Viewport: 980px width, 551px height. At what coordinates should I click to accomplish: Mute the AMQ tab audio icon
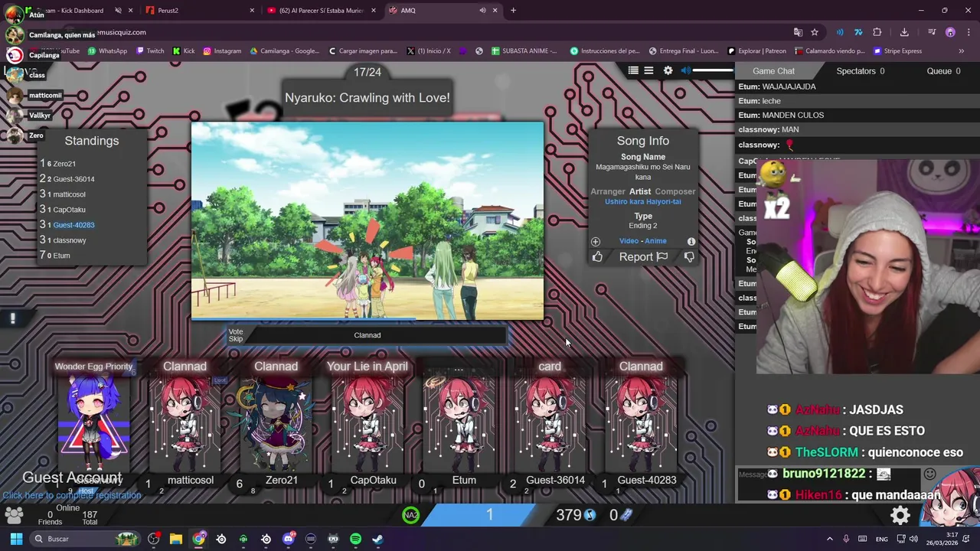coord(482,11)
